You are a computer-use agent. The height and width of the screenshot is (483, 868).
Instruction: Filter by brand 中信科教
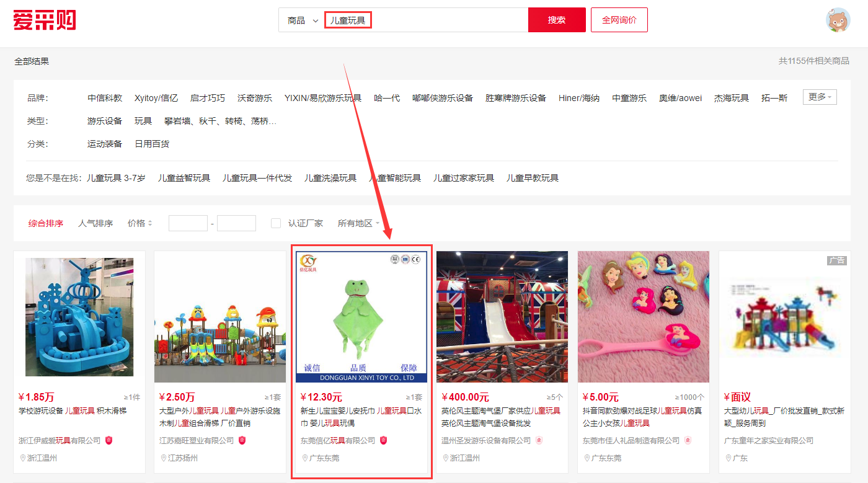click(x=105, y=98)
